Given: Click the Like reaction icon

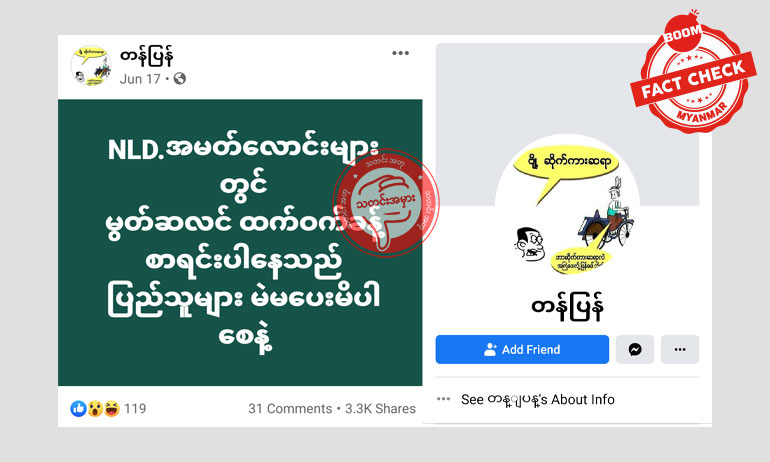Looking at the screenshot, I should pos(78,408).
